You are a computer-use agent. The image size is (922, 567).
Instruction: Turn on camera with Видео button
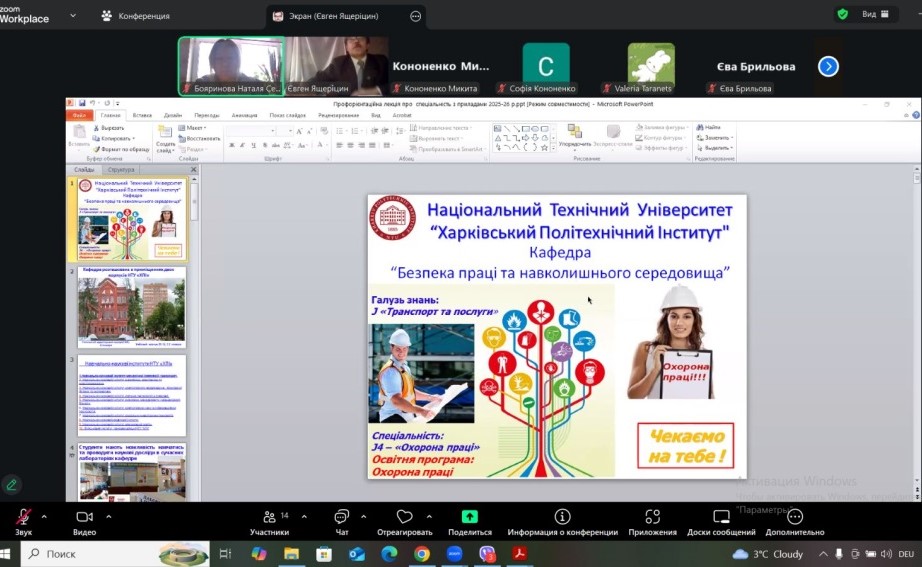point(85,517)
